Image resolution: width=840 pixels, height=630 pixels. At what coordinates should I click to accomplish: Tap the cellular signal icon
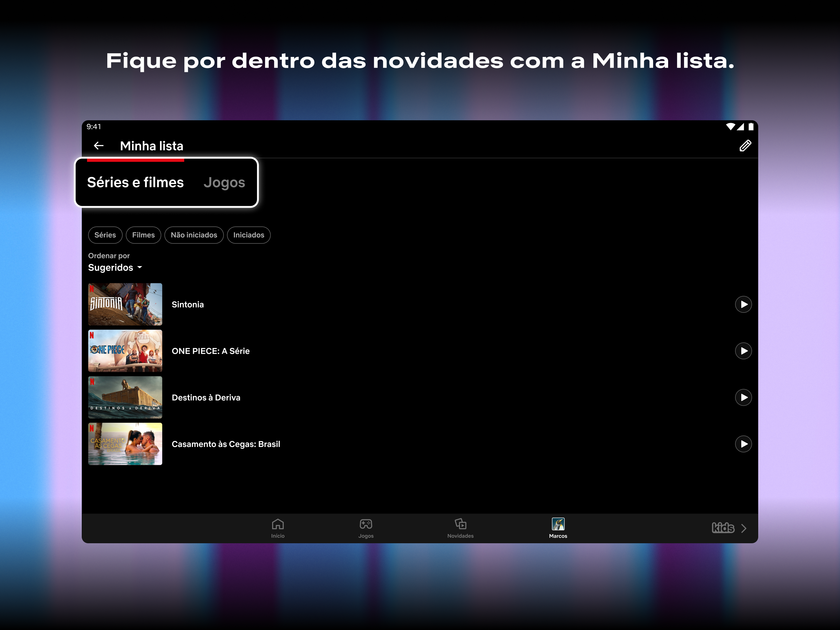740,126
